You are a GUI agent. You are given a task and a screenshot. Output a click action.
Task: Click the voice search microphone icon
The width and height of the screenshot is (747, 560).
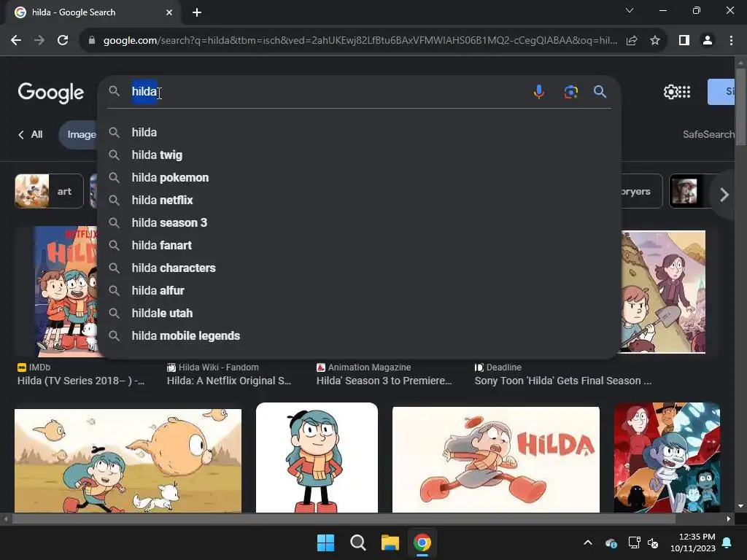coord(539,91)
